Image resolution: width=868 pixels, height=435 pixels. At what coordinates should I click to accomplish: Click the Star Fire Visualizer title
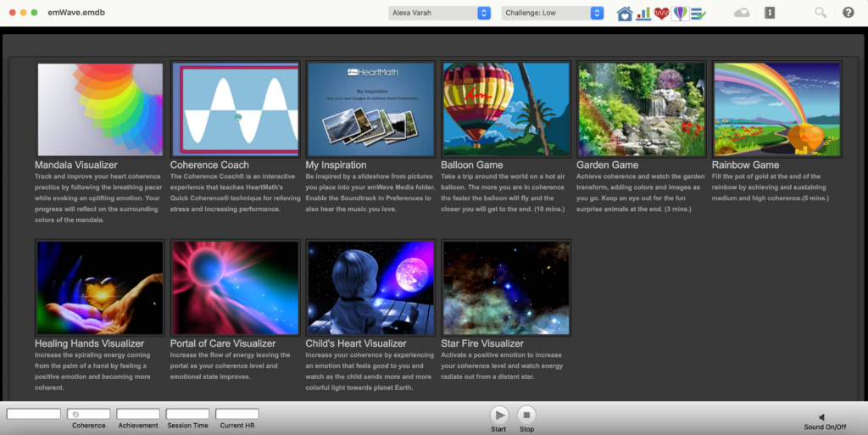click(482, 343)
